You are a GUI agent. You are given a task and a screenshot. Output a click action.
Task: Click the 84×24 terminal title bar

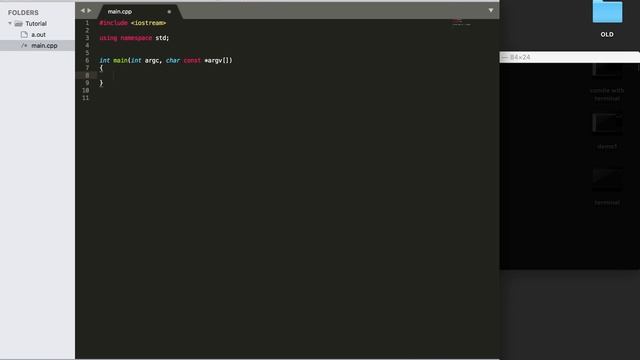pyautogui.click(x=570, y=57)
